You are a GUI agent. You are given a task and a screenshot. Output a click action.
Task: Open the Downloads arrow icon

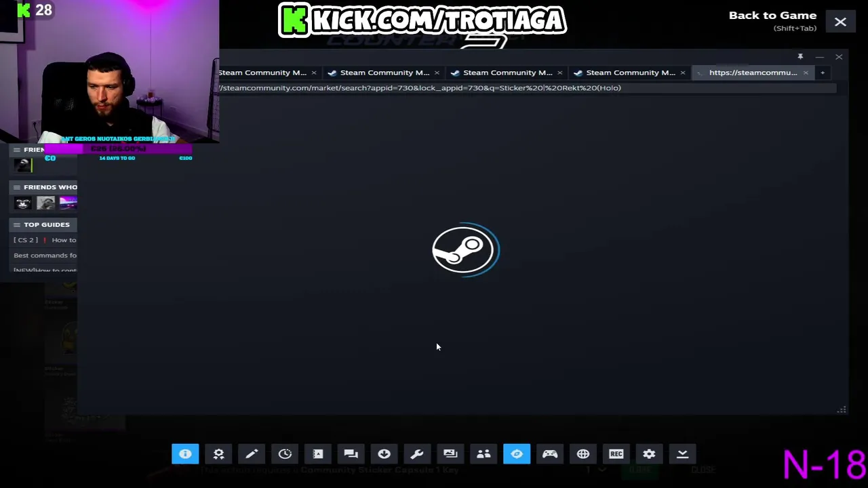tap(384, 454)
